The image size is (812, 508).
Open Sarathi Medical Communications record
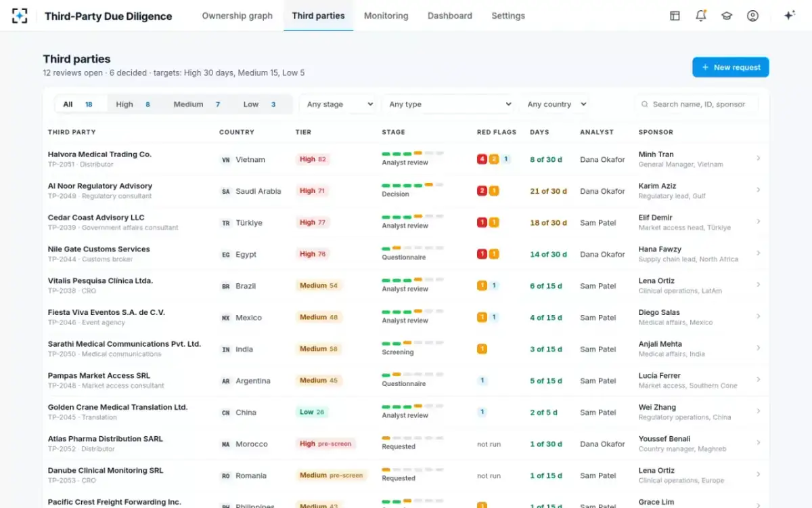125,344
